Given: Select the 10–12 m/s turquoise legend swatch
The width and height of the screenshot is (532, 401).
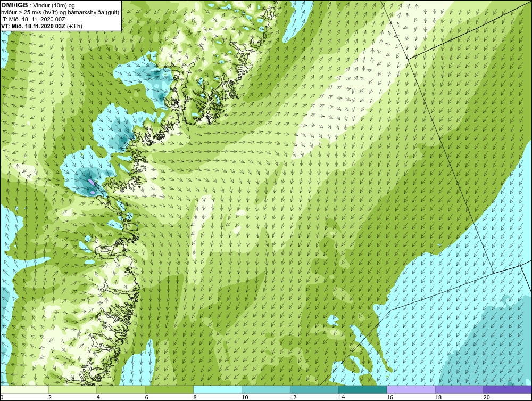Looking at the screenshot, I should click(265, 389).
